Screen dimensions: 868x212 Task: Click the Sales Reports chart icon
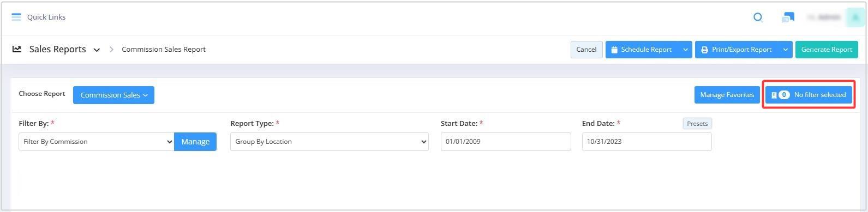coord(17,49)
